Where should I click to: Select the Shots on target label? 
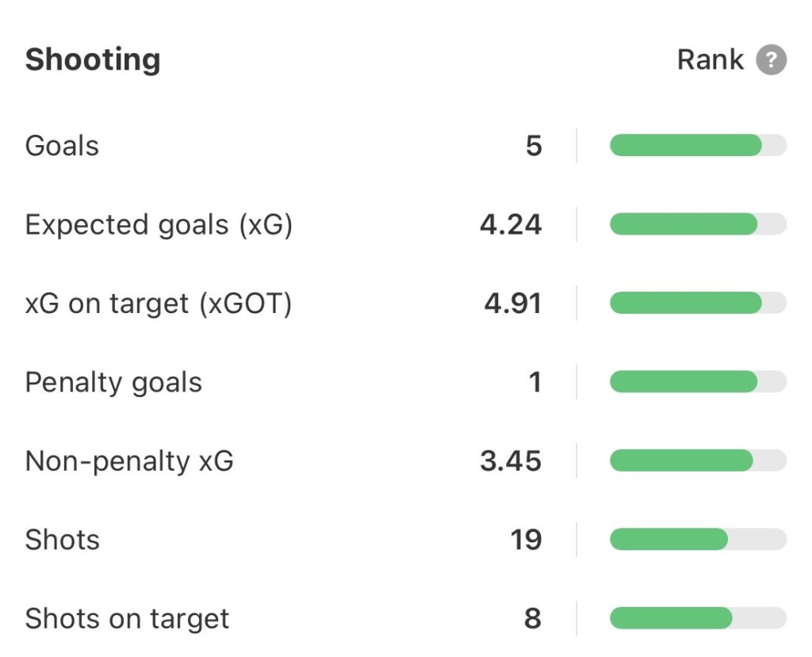click(x=127, y=619)
